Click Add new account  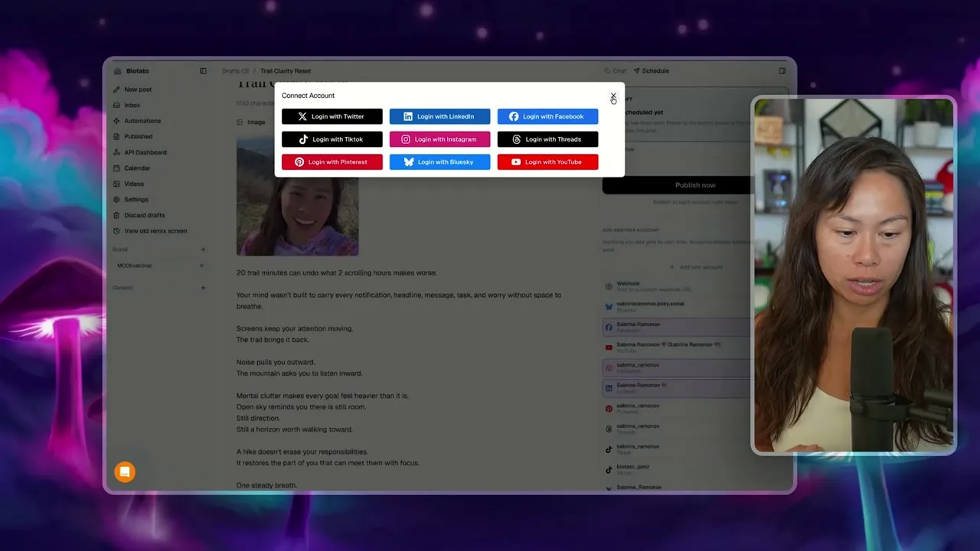(x=695, y=267)
